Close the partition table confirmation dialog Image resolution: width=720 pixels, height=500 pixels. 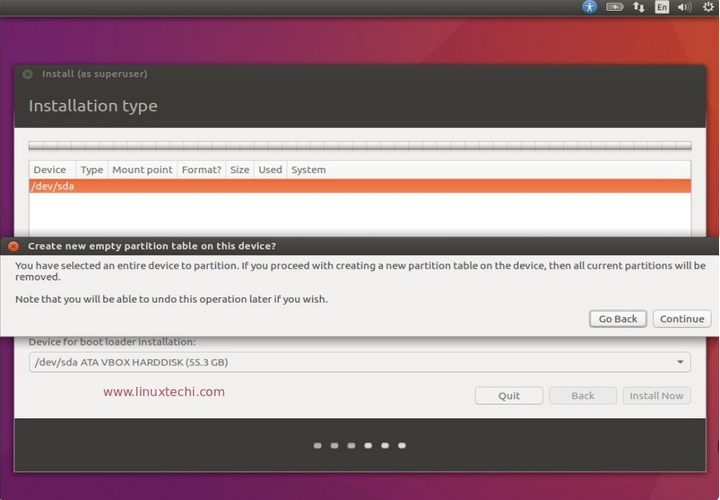[x=14, y=246]
